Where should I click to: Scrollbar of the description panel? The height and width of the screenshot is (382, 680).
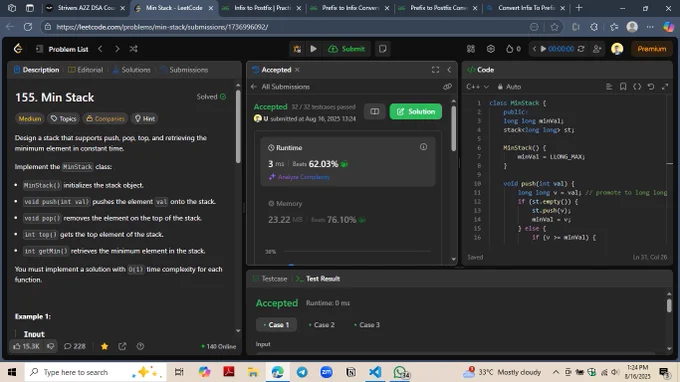[238, 126]
